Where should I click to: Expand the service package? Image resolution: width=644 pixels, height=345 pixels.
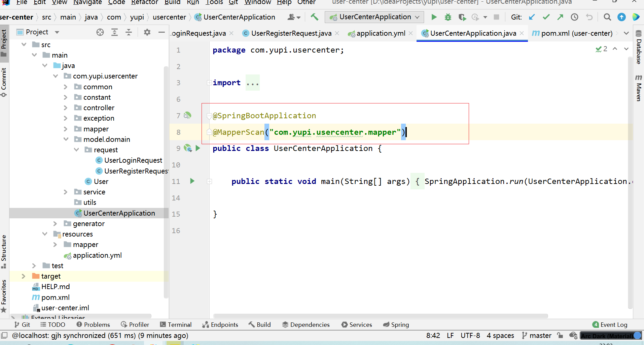66,192
